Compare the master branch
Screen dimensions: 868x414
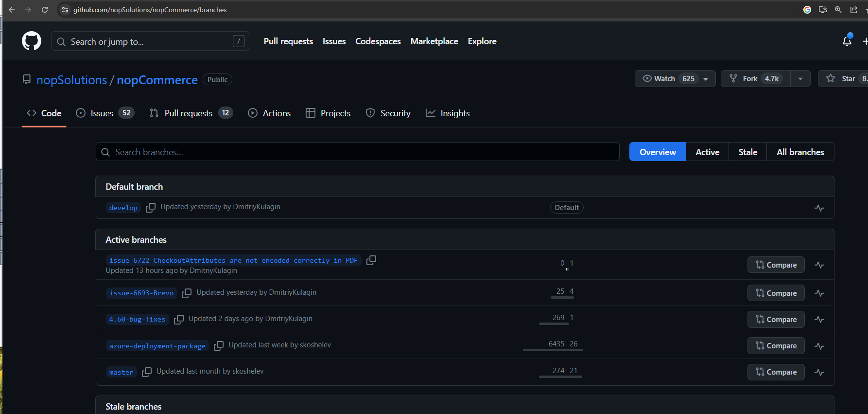[x=776, y=372]
